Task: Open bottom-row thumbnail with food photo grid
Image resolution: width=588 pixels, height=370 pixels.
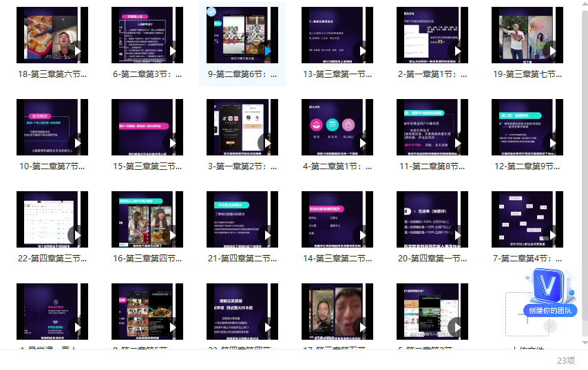Action: pyautogui.click(x=147, y=312)
